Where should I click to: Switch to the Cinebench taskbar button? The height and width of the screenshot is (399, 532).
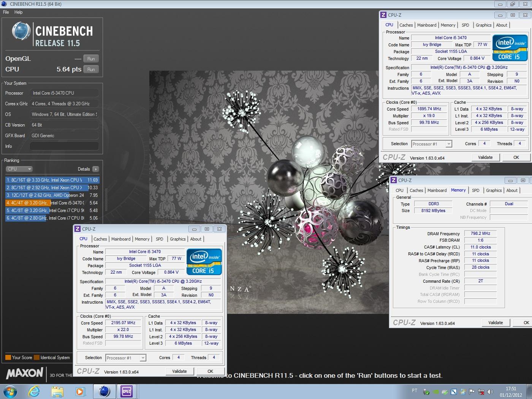104,391
